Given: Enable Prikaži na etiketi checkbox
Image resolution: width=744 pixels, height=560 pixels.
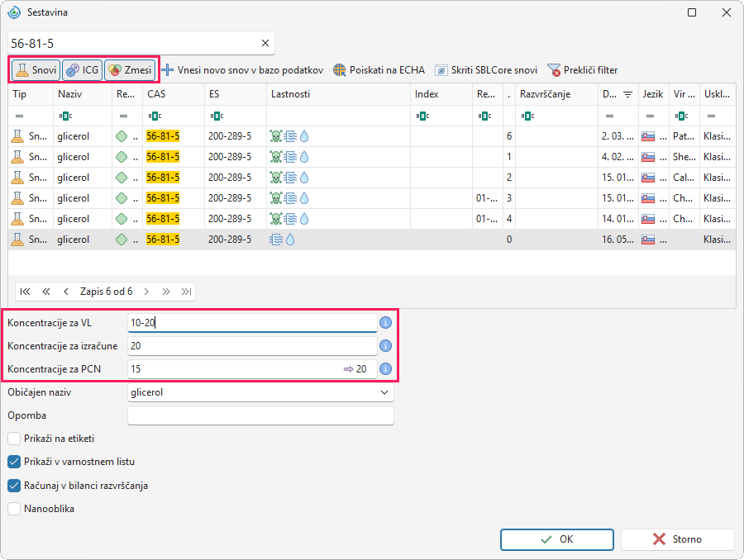Looking at the screenshot, I should [14, 439].
